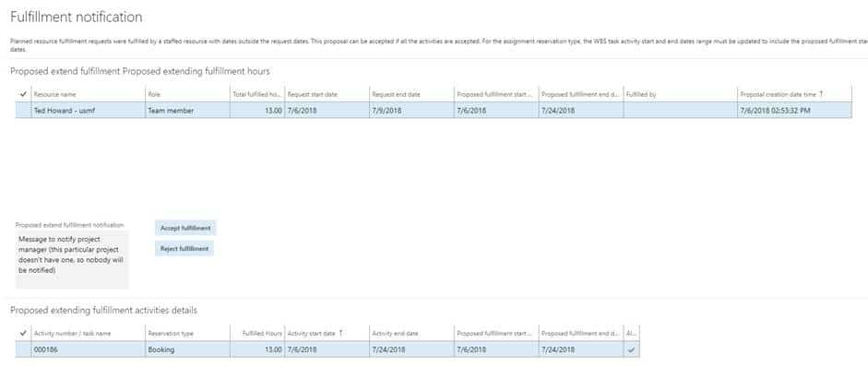The width and height of the screenshot is (868, 366).
Task: Sort by Resource name column header
Action: [88, 95]
